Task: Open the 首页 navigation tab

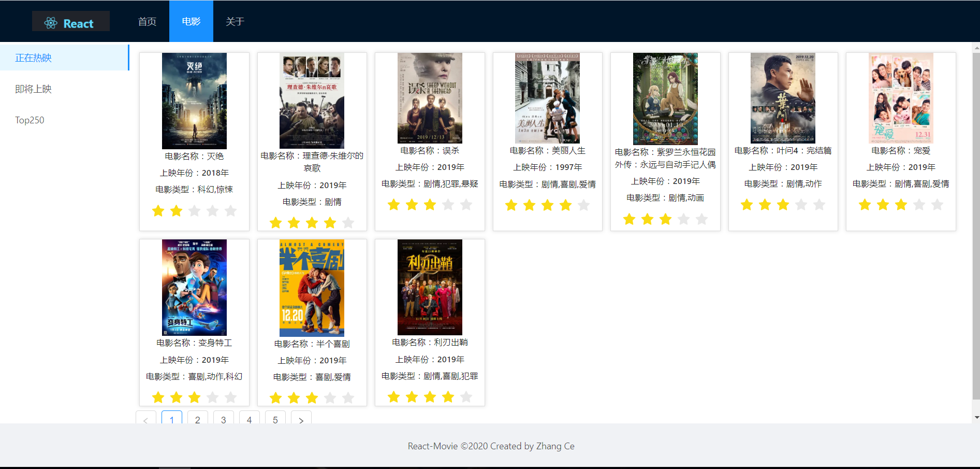Action: (147, 21)
